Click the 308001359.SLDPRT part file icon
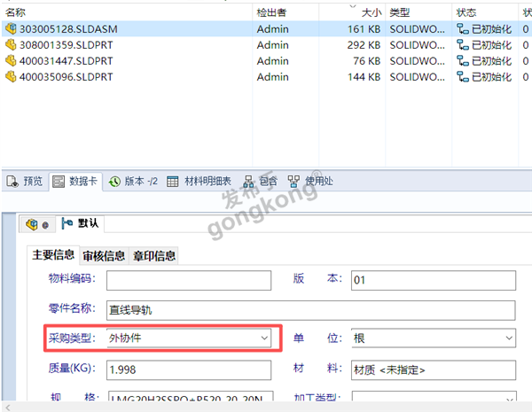 point(11,44)
